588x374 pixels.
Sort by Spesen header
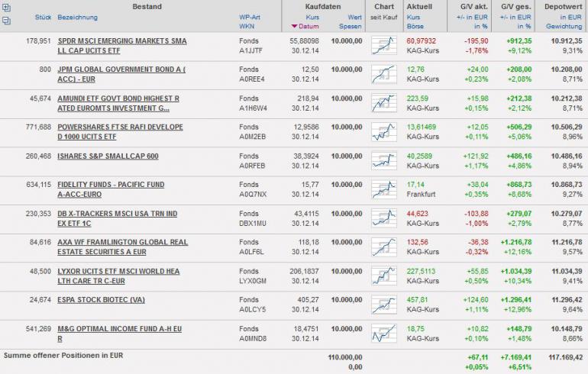coord(351,26)
